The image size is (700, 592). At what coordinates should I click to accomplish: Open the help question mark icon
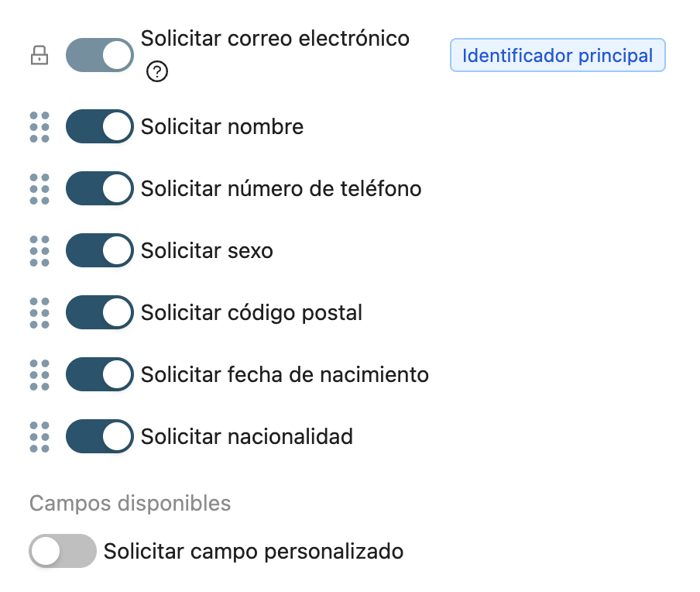[x=156, y=71]
